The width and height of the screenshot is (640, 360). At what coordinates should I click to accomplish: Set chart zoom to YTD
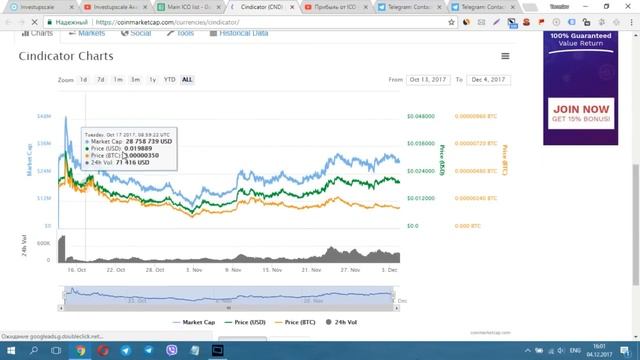pyautogui.click(x=169, y=80)
